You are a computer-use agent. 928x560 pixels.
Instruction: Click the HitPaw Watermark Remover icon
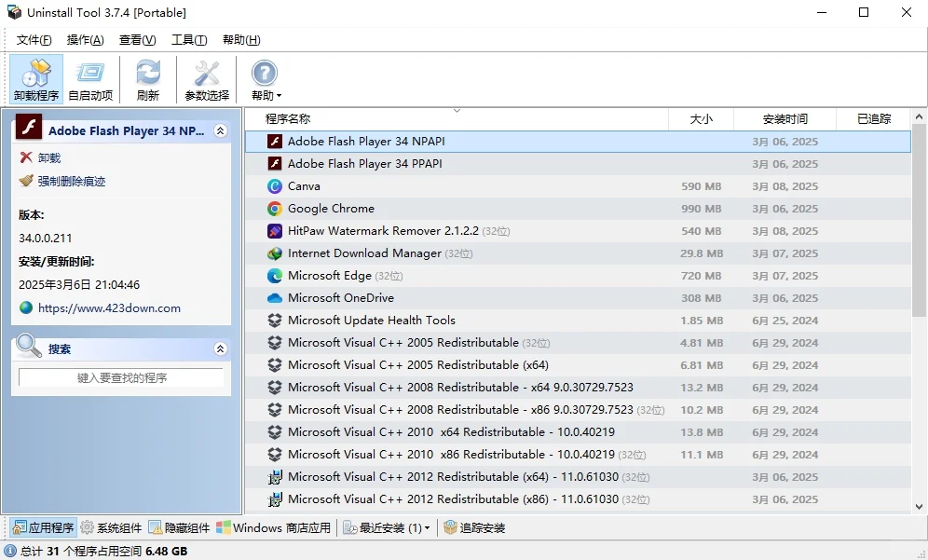pyautogui.click(x=275, y=231)
